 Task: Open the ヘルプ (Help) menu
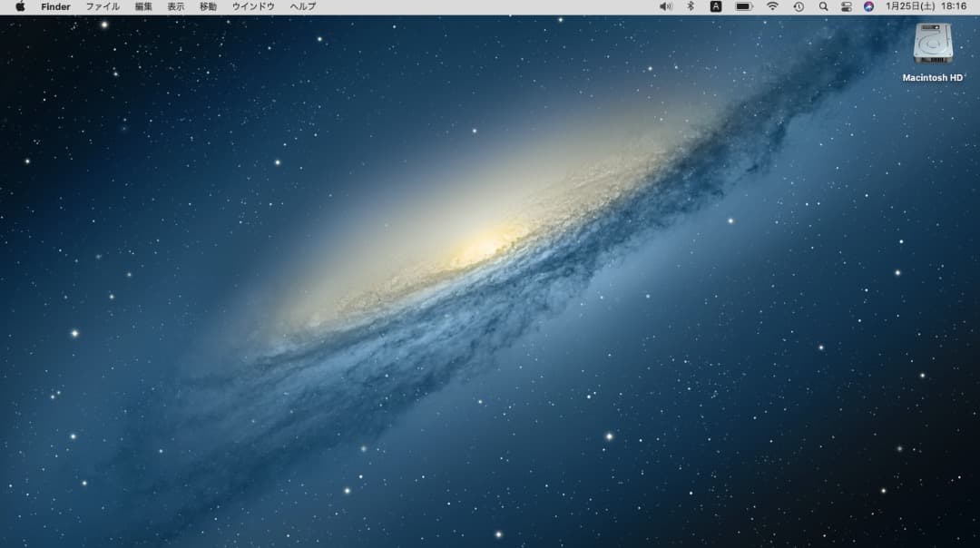tap(302, 6)
